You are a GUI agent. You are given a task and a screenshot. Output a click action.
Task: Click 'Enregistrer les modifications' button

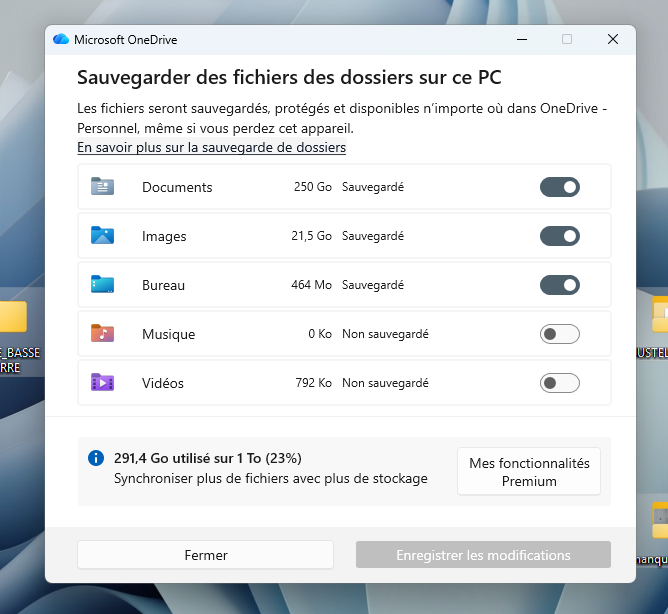point(483,555)
